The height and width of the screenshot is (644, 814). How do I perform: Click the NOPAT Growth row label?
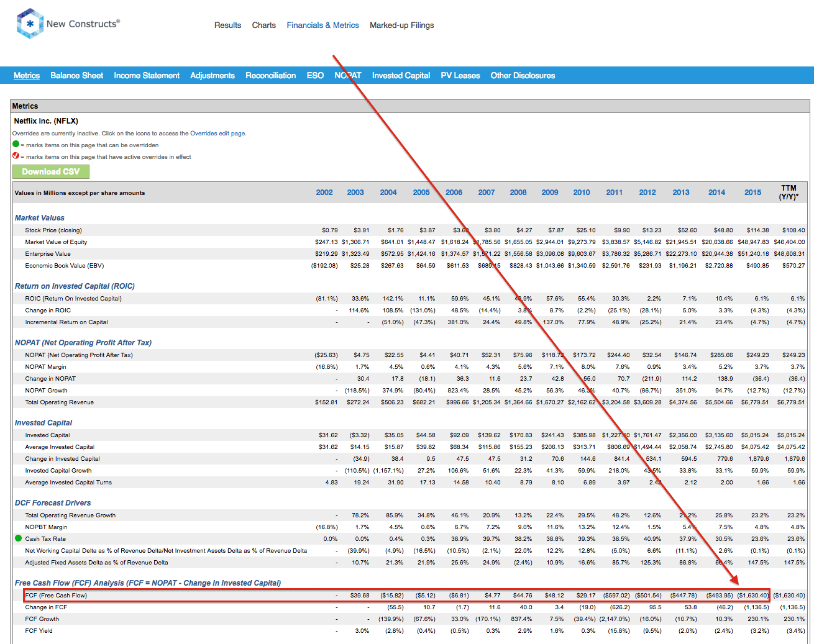click(x=46, y=391)
